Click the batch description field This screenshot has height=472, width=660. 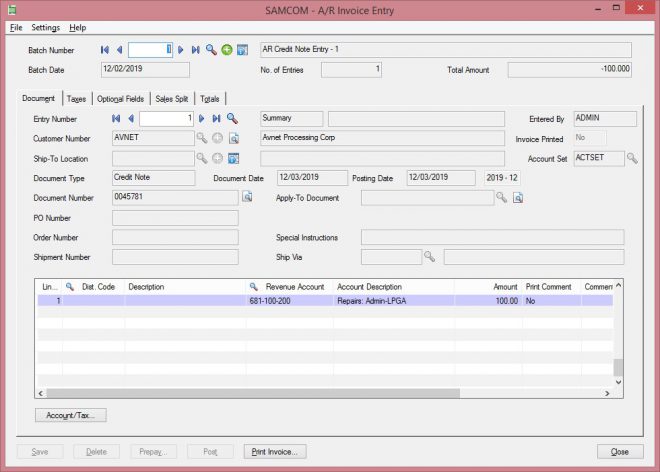446,50
